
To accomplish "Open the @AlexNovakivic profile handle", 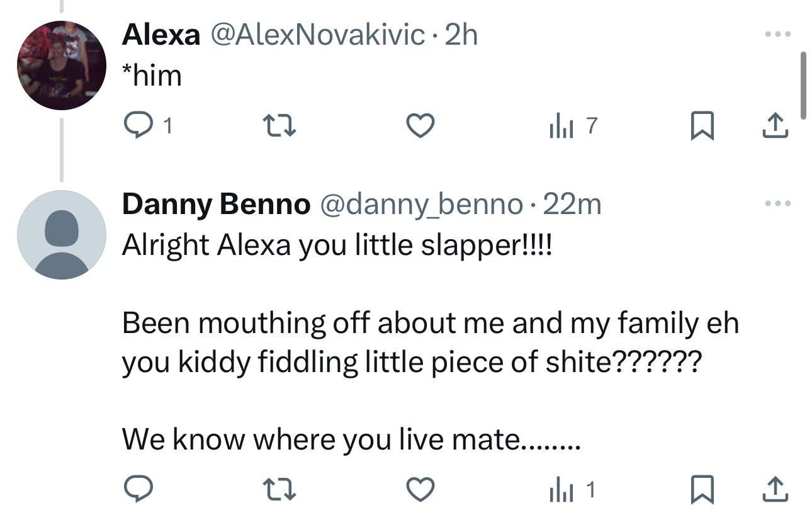I will point(317,35).
